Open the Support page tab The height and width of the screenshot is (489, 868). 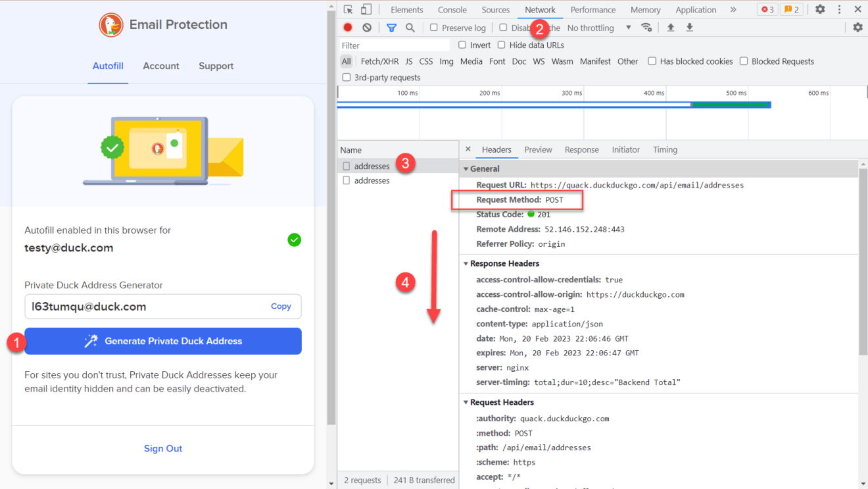[x=216, y=66]
